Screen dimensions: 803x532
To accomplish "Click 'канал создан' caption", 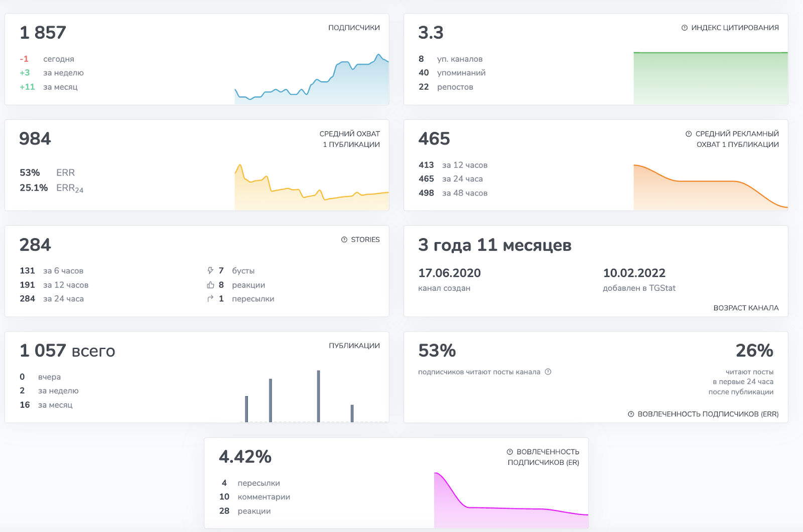I will pos(444,288).
